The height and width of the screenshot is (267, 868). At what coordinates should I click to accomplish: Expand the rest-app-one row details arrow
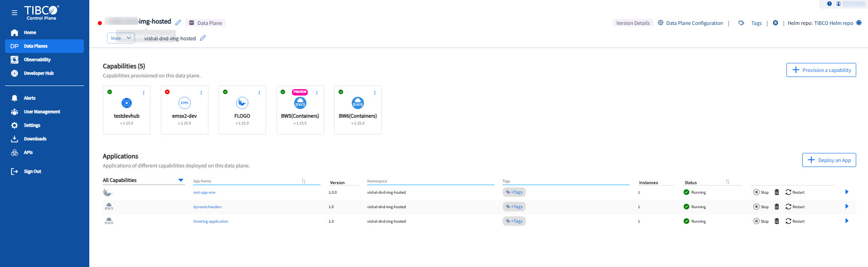pyautogui.click(x=847, y=192)
